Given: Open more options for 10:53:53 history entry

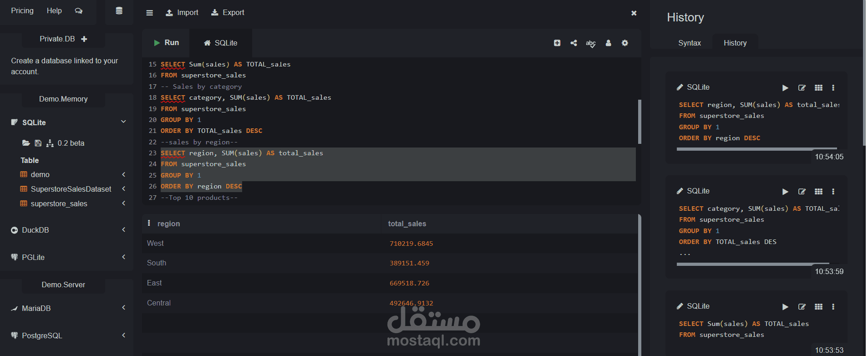Looking at the screenshot, I should tap(833, 307).
